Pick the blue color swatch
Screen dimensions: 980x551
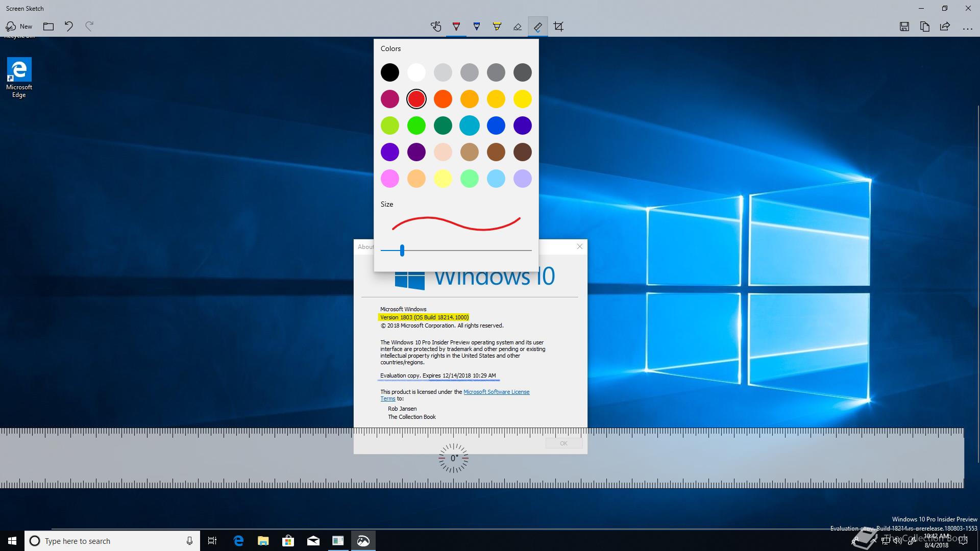point(496,126)
